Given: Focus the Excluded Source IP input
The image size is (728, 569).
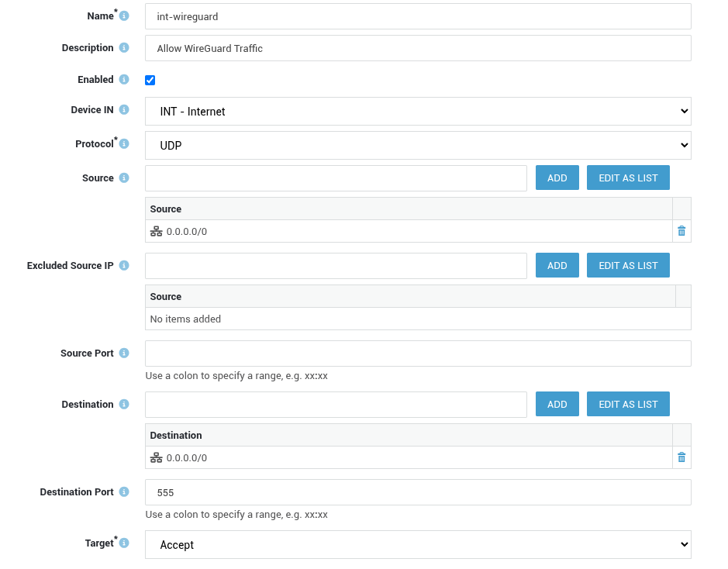Looking at the screenshot, I should [336, 266].
